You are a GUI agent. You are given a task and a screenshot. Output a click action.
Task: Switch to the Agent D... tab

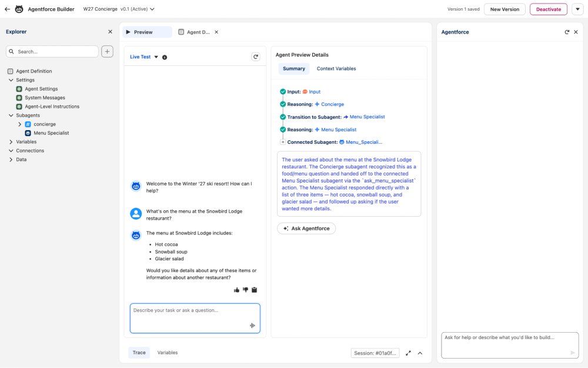194,32
